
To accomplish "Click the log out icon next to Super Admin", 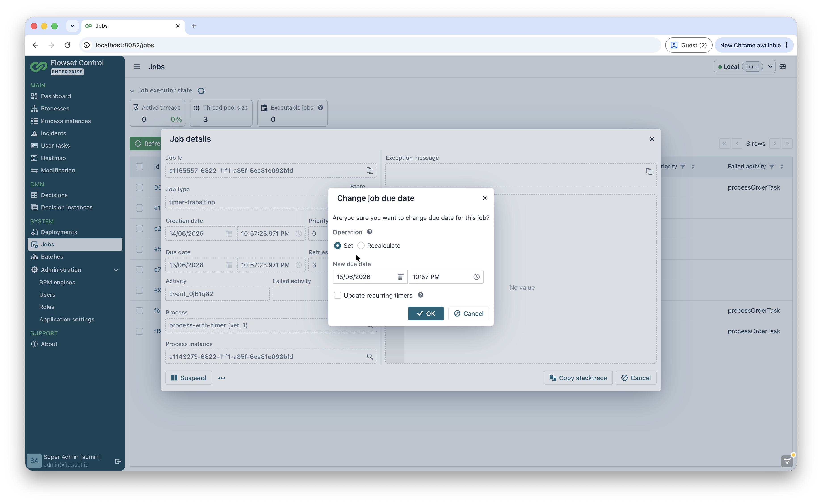I will pos(118,461).
